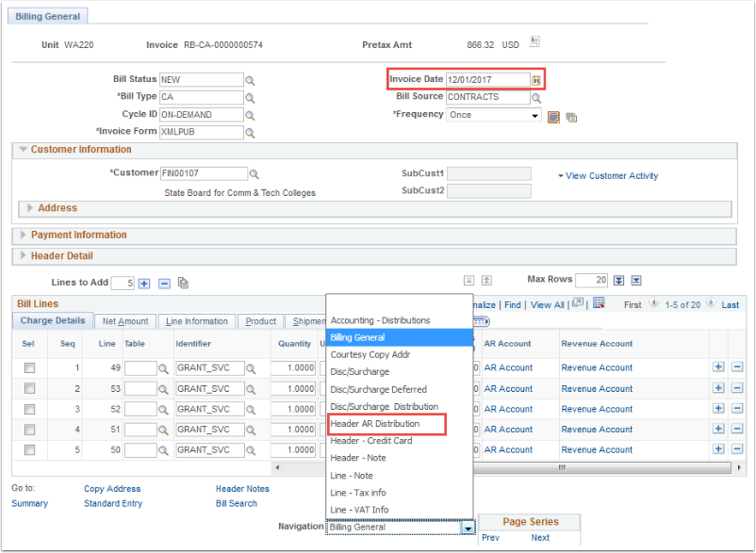756x553 pixels.
Task: Open the Cycle ID lookup magnifier
Action: tap(250, 116)
